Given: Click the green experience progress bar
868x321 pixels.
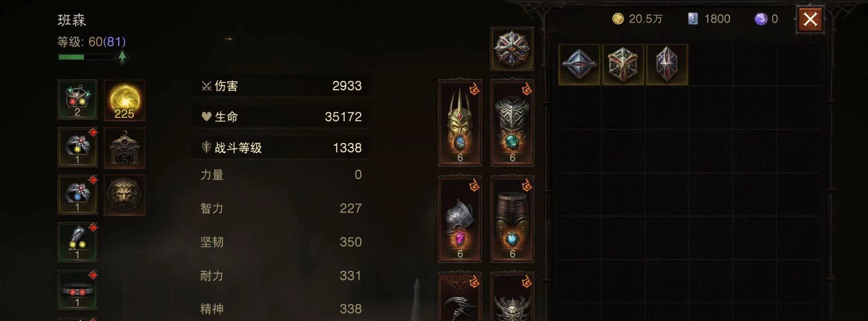Looking at the screenshot, I should 87,57.
